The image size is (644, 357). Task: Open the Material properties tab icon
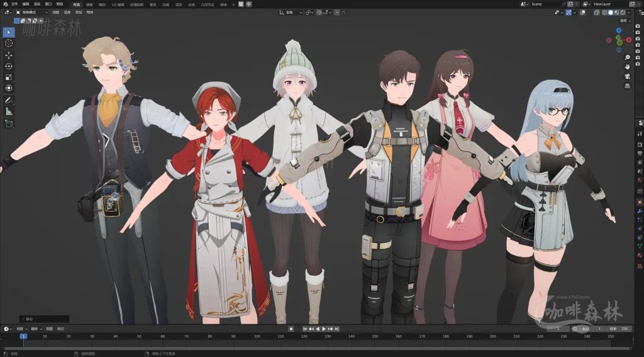pos(639,255)
